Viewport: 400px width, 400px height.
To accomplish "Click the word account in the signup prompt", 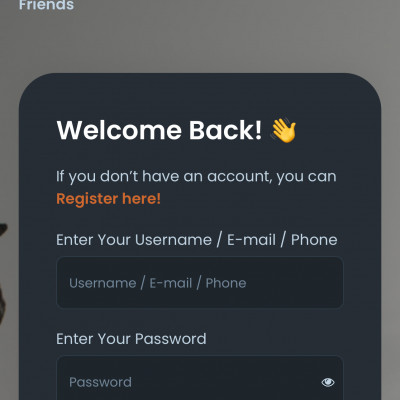I will pos(239,177).
